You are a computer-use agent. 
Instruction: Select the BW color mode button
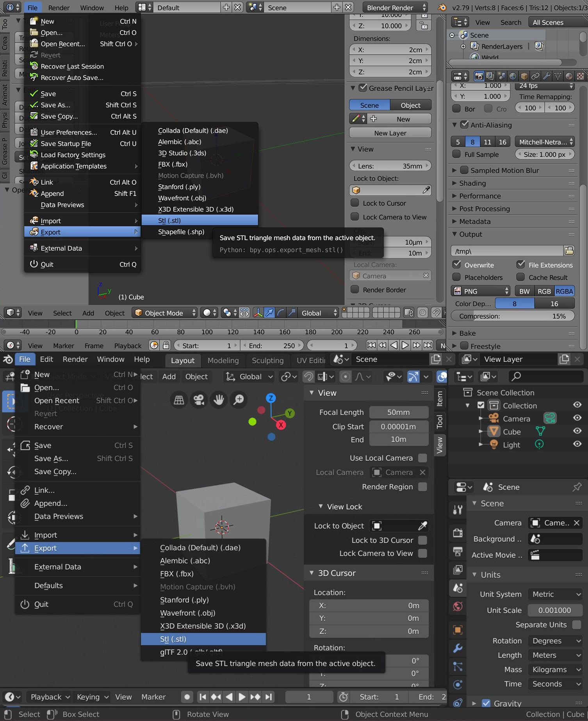click(524, 291)
